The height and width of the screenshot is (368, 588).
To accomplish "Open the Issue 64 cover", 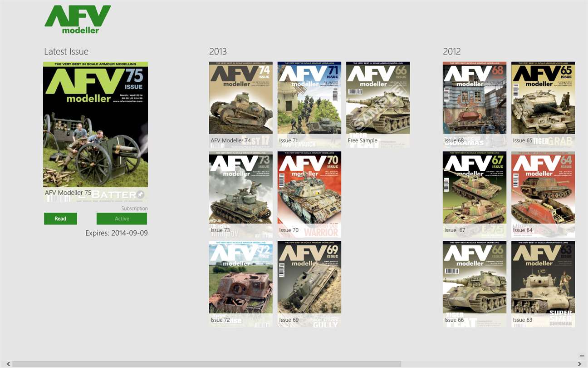I will pyautogui.click(x=543, y=194).
